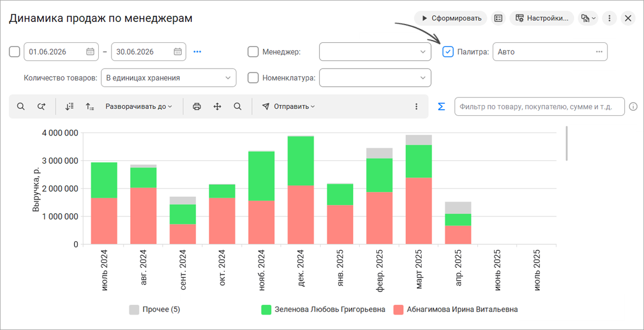The width and height of the screenshot is (644, 330).
Task: Click the sort ascending icon
Action: [90, 107]
